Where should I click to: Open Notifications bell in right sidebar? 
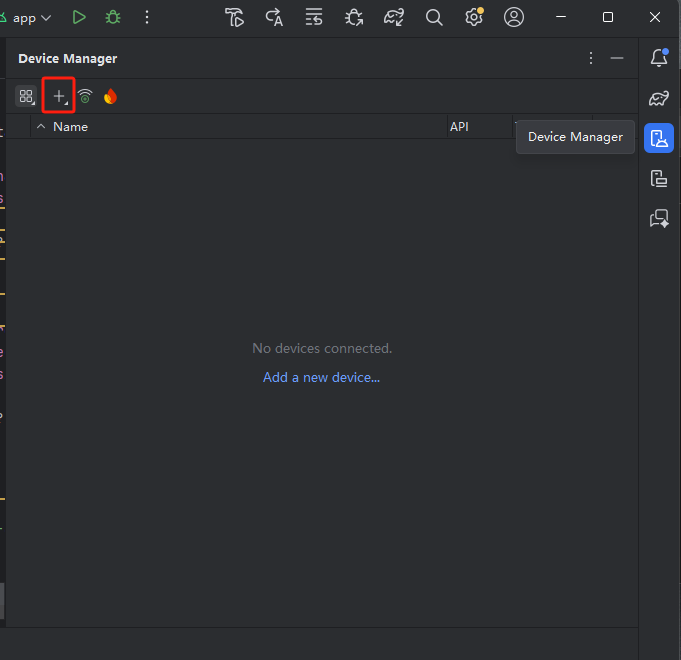(x=659, y=58)
